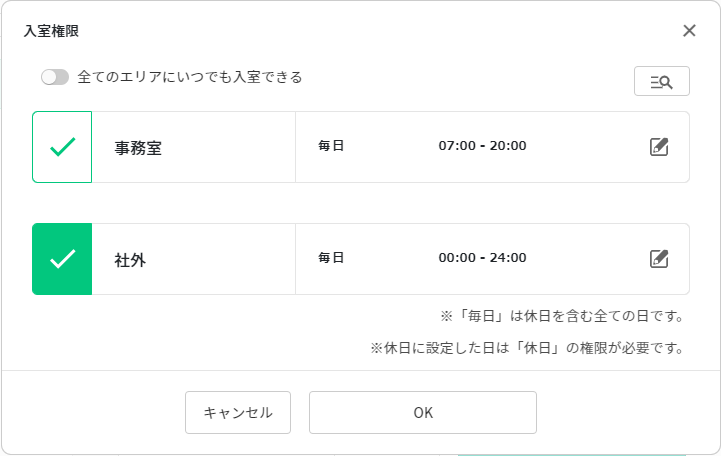Viewport: 721px width, 456px height.
Task: Open the area list search button
Action: pyautogui.click(x=661, y=82)
